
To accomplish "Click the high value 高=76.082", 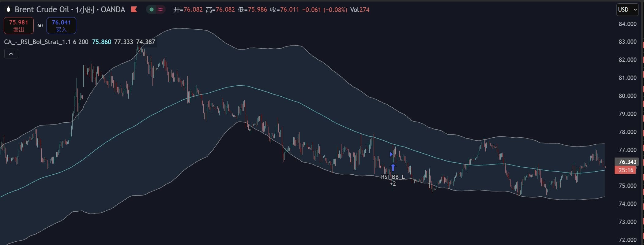I will point(220,10).
